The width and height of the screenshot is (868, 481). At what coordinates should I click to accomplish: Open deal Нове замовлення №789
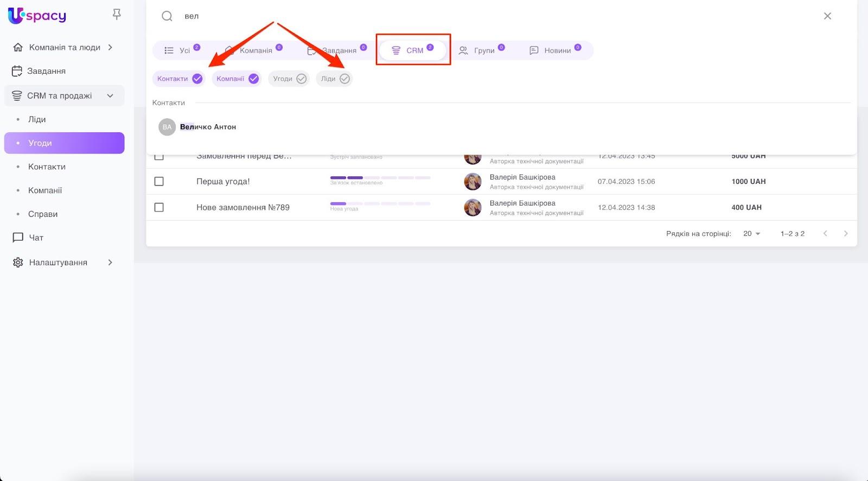243,208
